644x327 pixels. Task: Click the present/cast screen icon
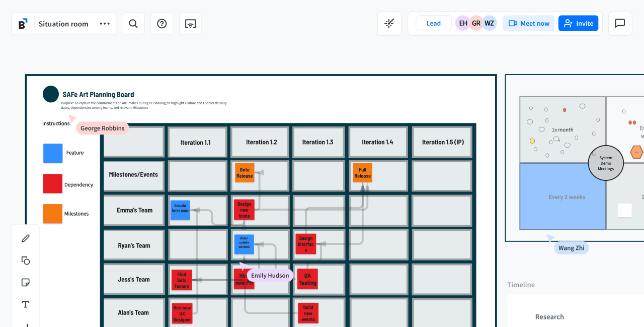pos(190,23)
